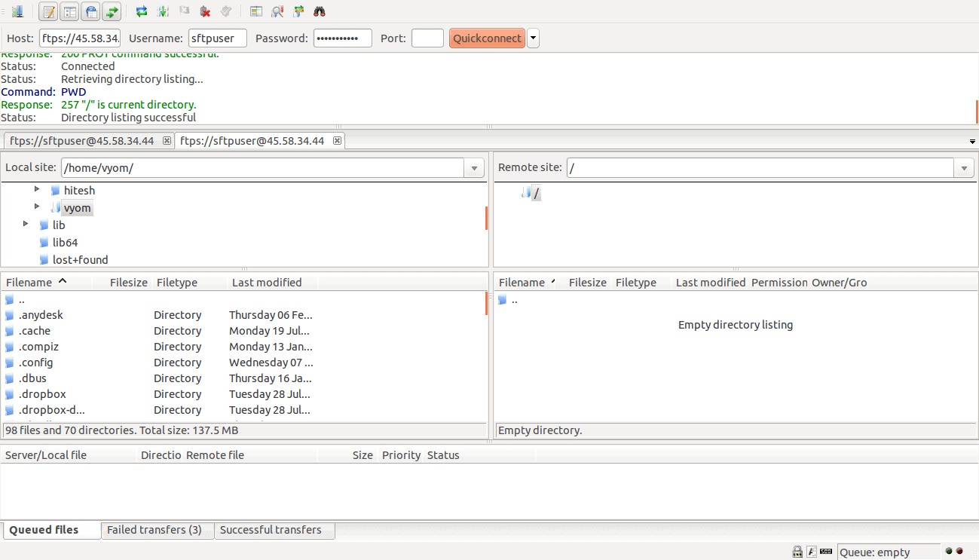Focus the Password field
Image resolution: width=979 pixels, height=560 pixels.
(343, 38)
